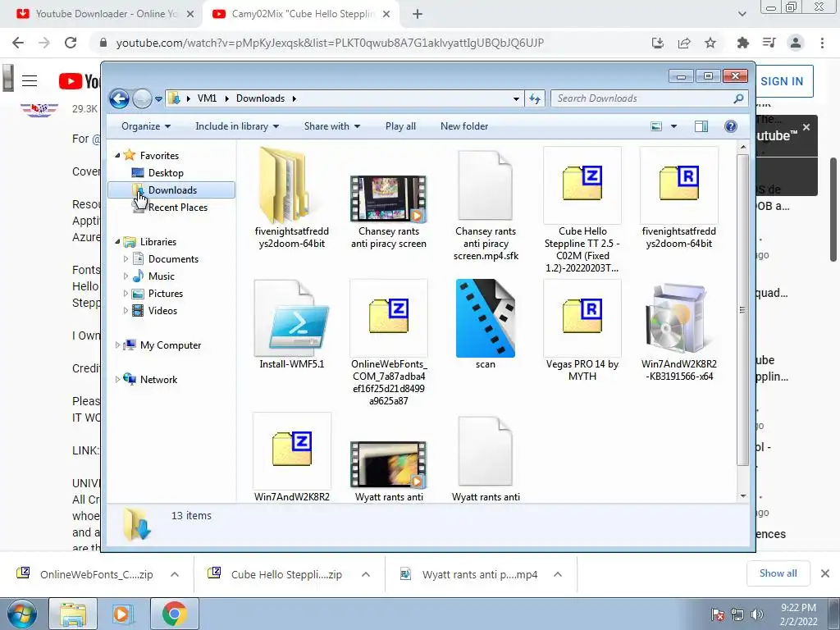840x630 pixels.
Task: Click Chrome back arrow
Action: [x=18, y=43]
